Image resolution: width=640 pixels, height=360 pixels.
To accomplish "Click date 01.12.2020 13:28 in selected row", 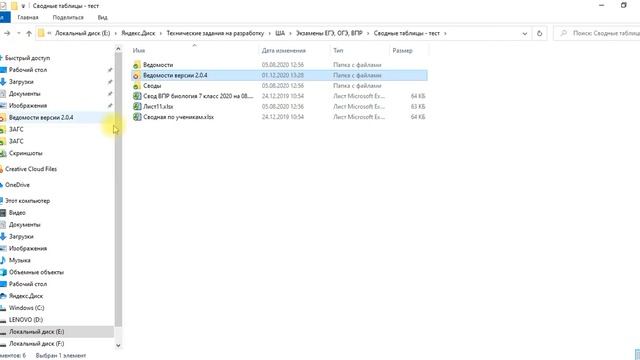I will (x=282, y=76).
